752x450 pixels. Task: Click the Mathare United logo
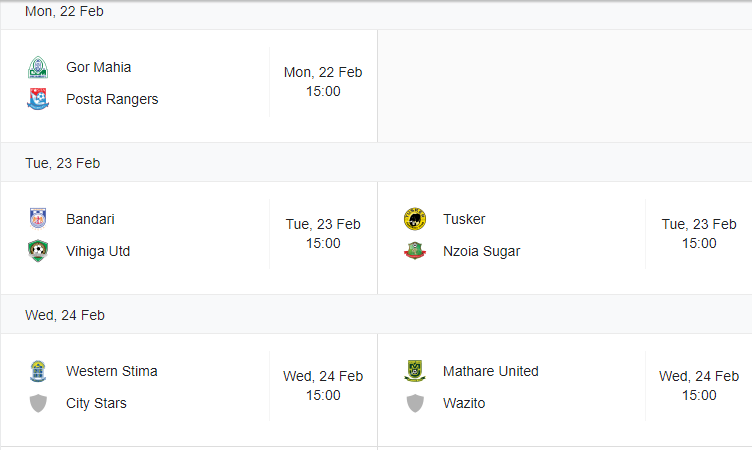pos(415,371)
